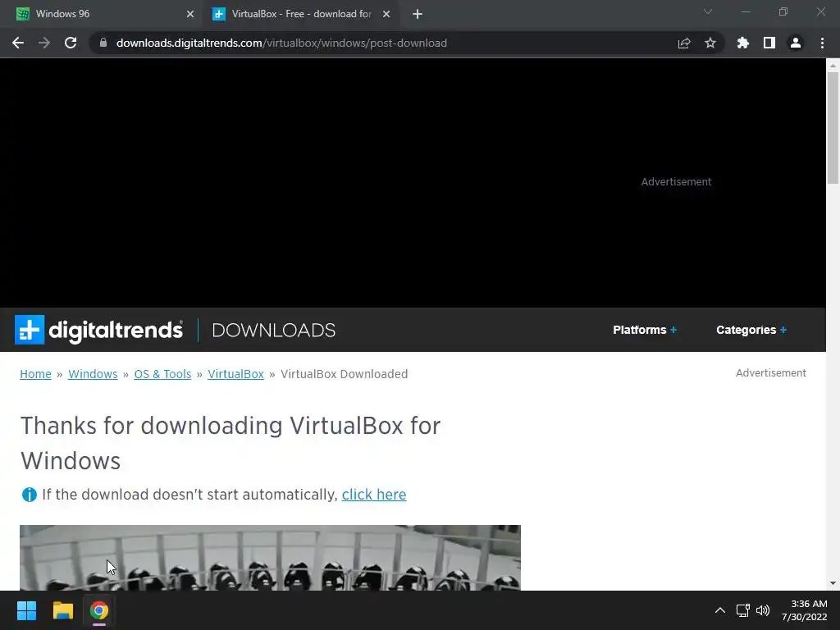Click the 'Thanks for downloading VirtualBox' heading
The width and height of the screenshot is (840, 630).
coord(231,443)
